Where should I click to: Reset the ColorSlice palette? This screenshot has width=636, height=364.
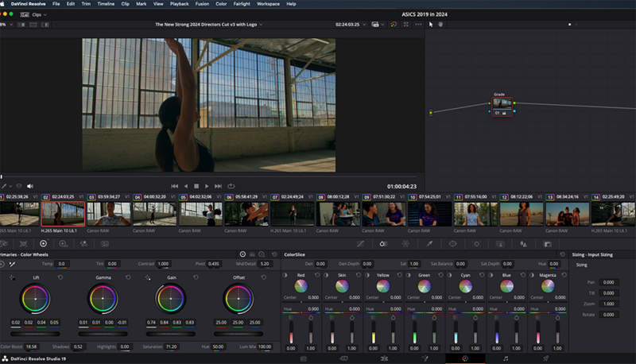(x=562, y=254)
